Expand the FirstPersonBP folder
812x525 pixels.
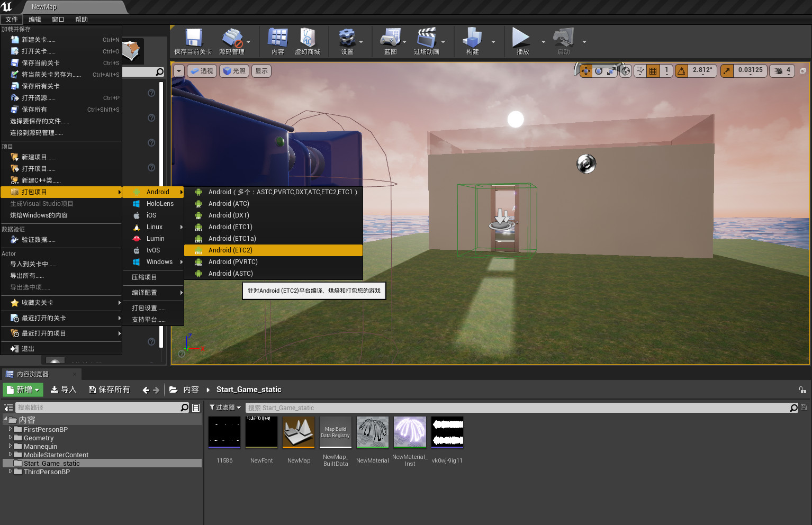[x=10, y=429]
